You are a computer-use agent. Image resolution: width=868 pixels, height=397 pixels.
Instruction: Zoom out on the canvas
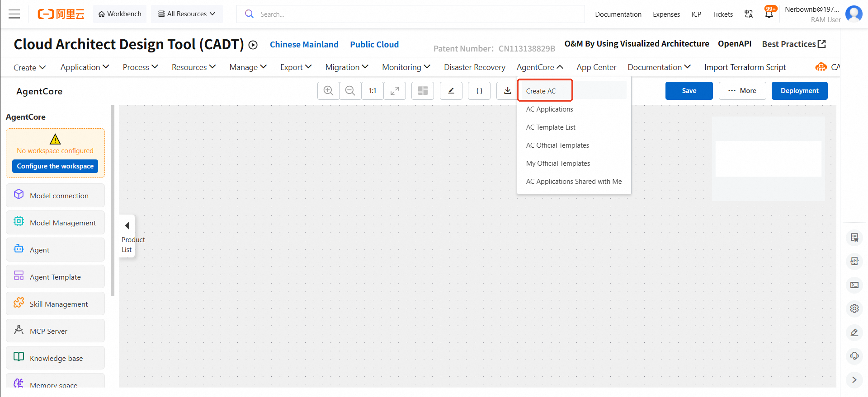click(x=350, y=91)
